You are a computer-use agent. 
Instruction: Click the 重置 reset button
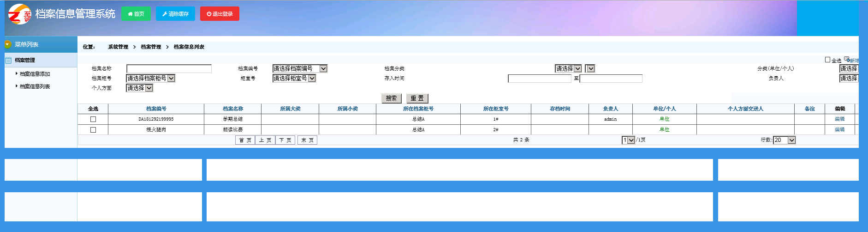pos(417,98)
